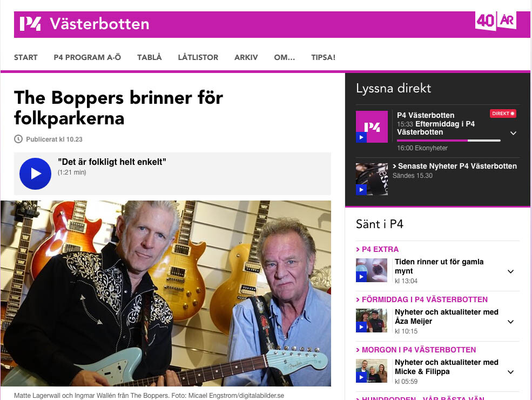
Task: Click the 40 ÅR anniversary badge
Action: click(496, 21)
